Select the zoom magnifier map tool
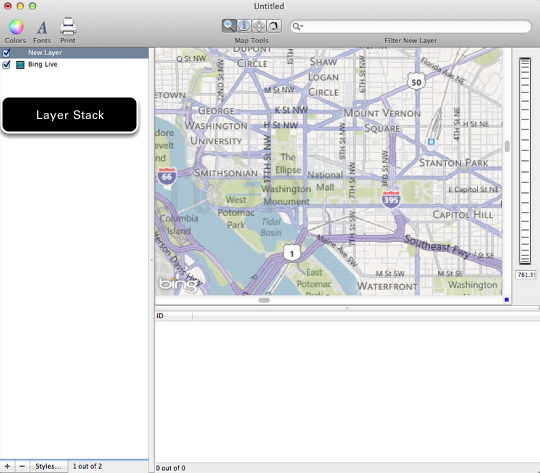Viewport: 540px width, 473px height. coord(229,26)
